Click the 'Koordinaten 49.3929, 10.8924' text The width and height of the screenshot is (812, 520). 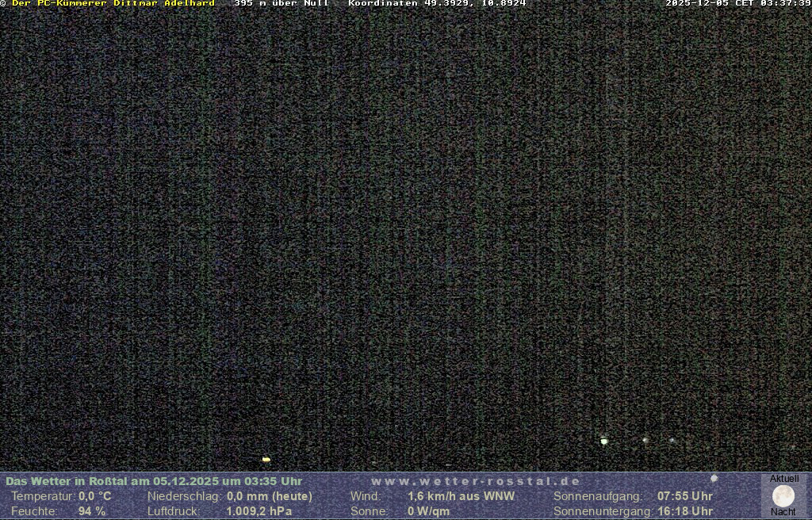click(437, 4)
